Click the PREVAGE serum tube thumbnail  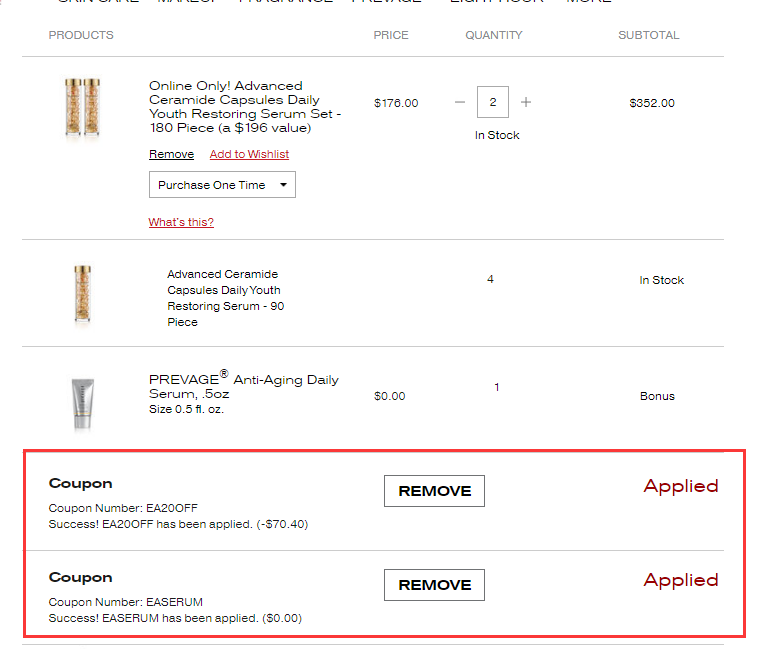[81, 402]
